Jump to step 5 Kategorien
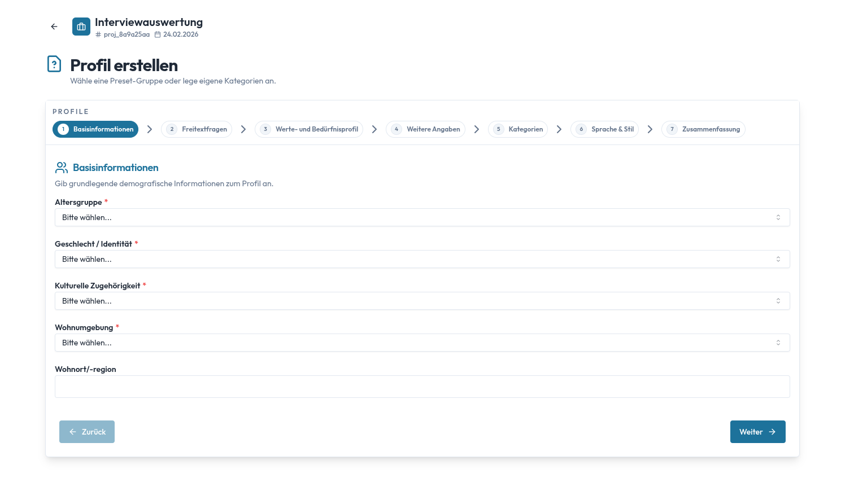The image size is (841, 504). click(518, 129)
